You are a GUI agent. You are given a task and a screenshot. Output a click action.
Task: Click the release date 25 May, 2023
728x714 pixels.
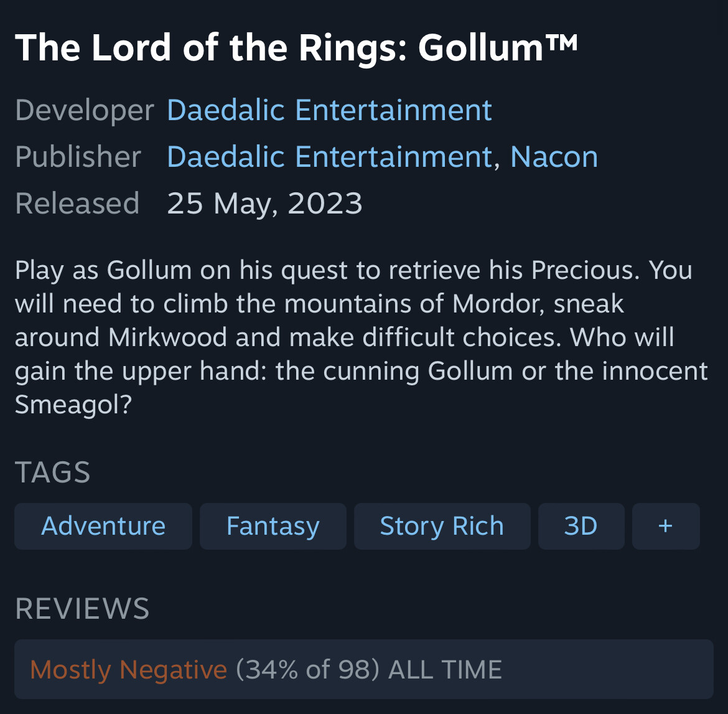[264, 204]
